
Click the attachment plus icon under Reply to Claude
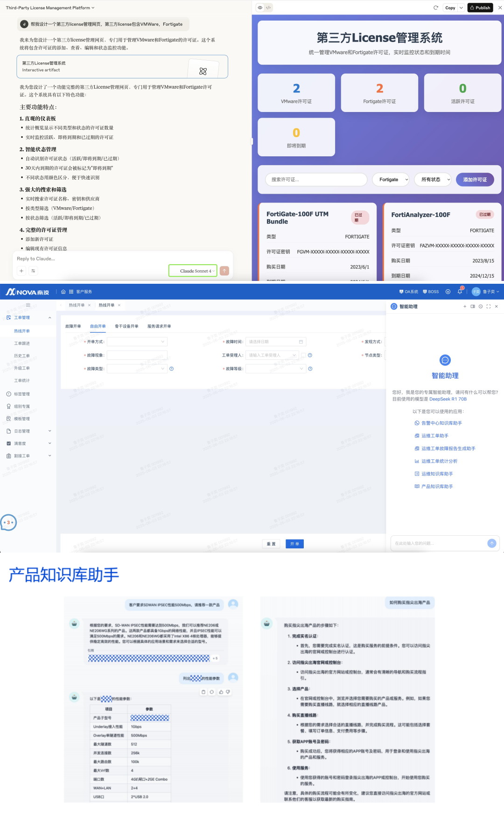click(21, 271)
